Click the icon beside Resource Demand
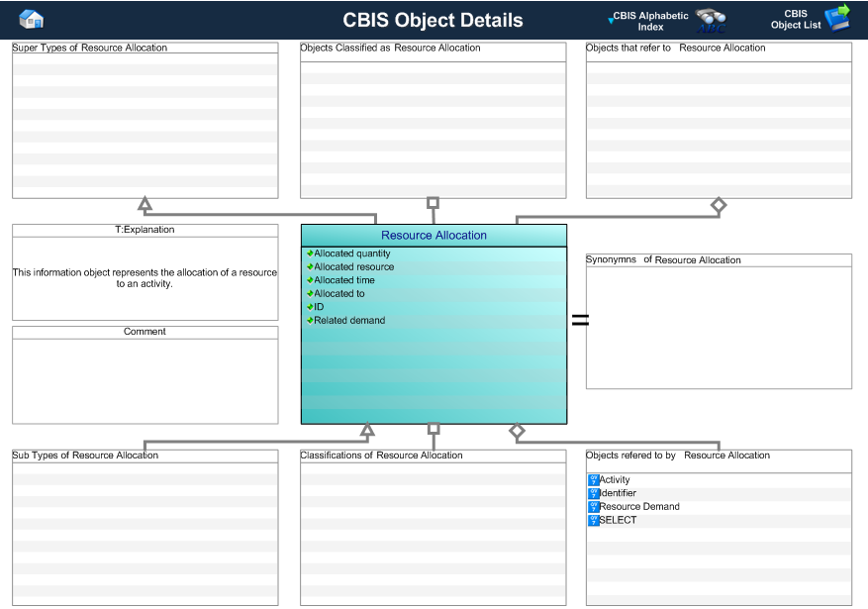The width and height of the screenshot is (868, 609). [x=594, y=507]
